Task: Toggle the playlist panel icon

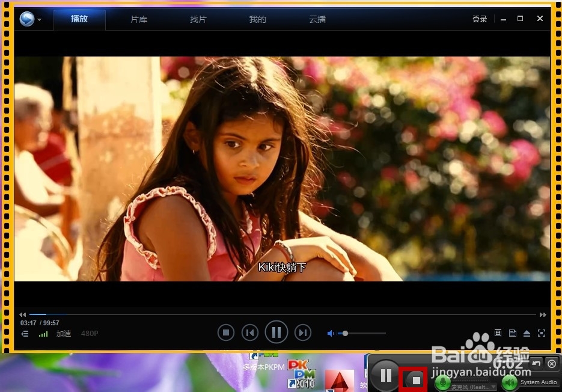Action: tap(25, 334)
